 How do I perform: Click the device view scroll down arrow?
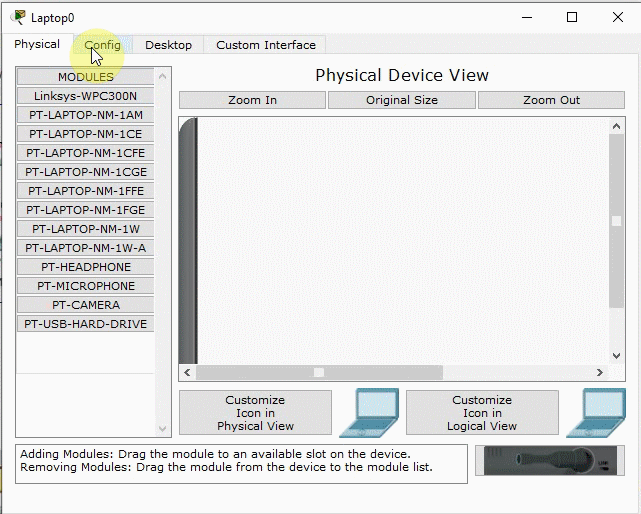point(616,356)
